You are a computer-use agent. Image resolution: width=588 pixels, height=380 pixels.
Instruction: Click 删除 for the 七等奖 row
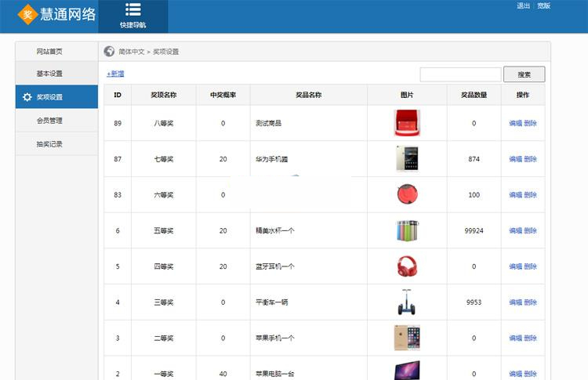pos(531,159)
